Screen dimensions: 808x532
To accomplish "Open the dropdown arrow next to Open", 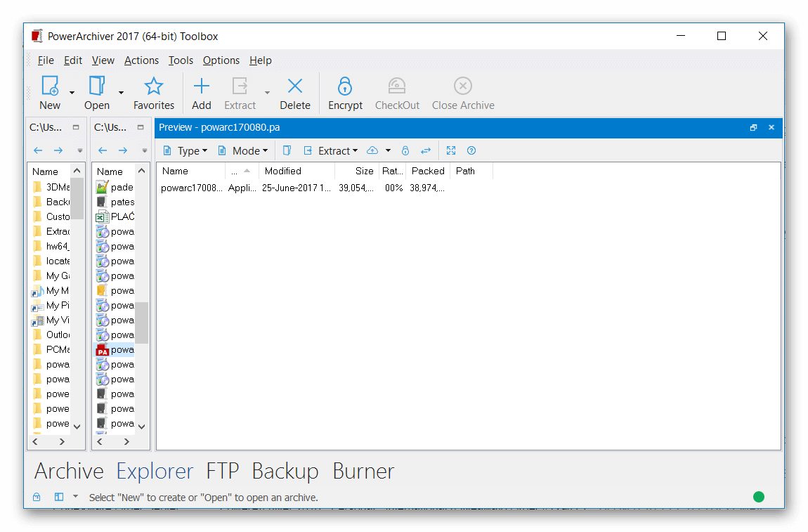I will click(x=121, y=93).
